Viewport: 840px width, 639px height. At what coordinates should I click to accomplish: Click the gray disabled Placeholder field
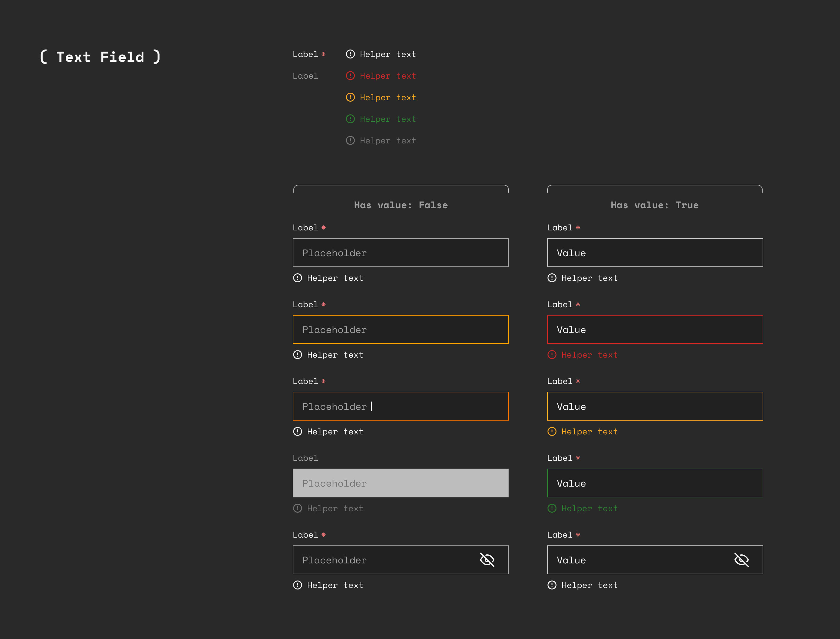pyautogui.click(x=400, y=483)
